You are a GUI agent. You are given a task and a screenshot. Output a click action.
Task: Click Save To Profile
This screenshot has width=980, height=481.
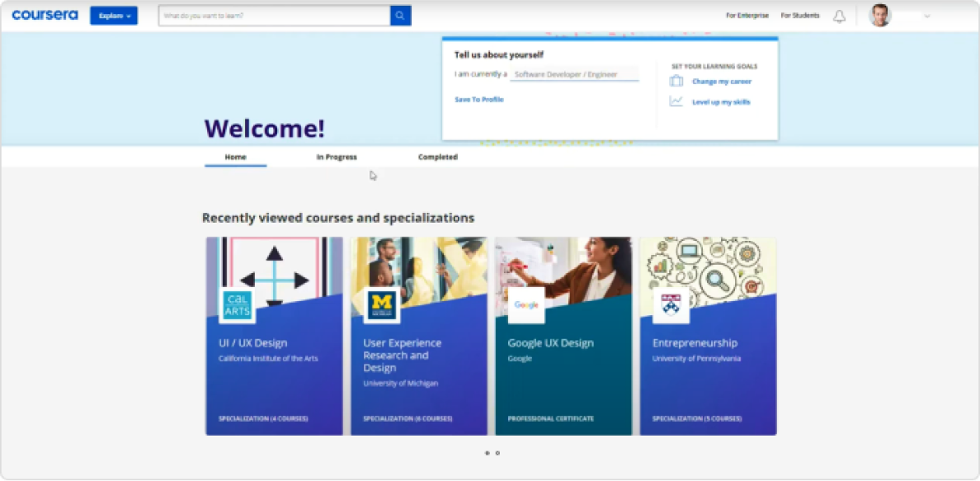(478, 100)
